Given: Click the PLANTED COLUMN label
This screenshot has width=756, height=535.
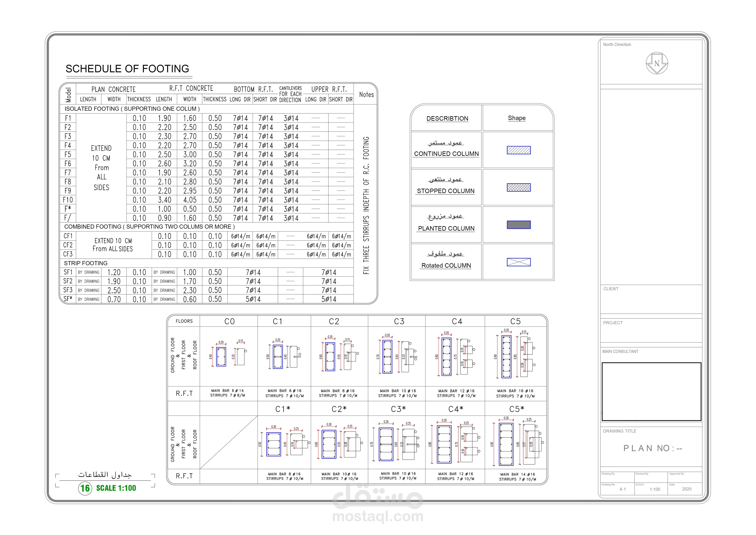Looking at the screenshot, I should (446, 228).
